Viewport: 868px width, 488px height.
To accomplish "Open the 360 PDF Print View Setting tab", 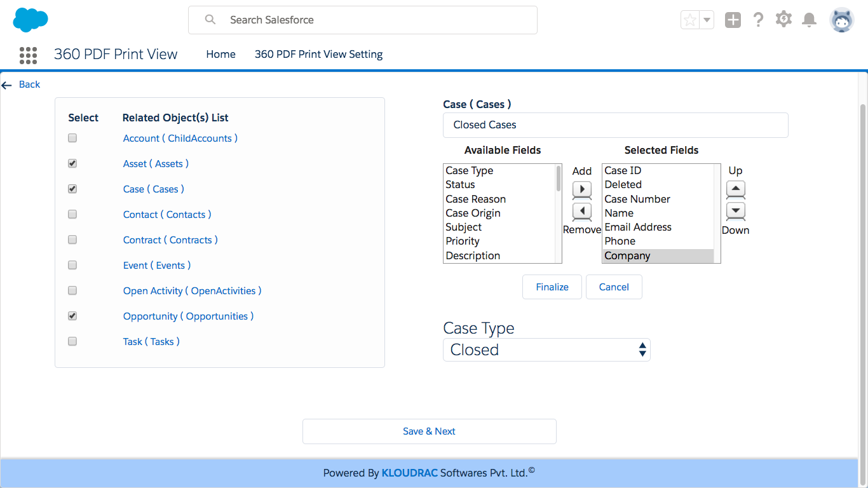I will 318,55.
